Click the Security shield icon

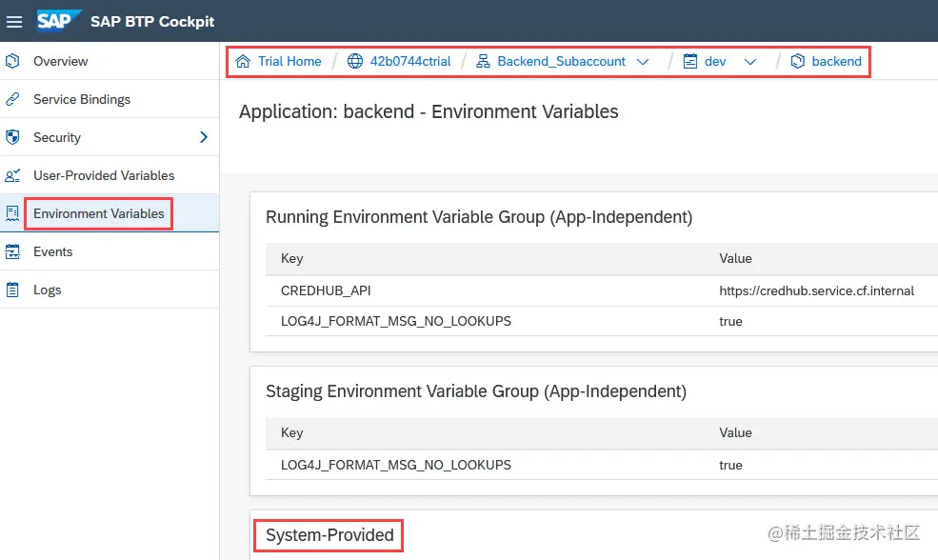point(12,137)
